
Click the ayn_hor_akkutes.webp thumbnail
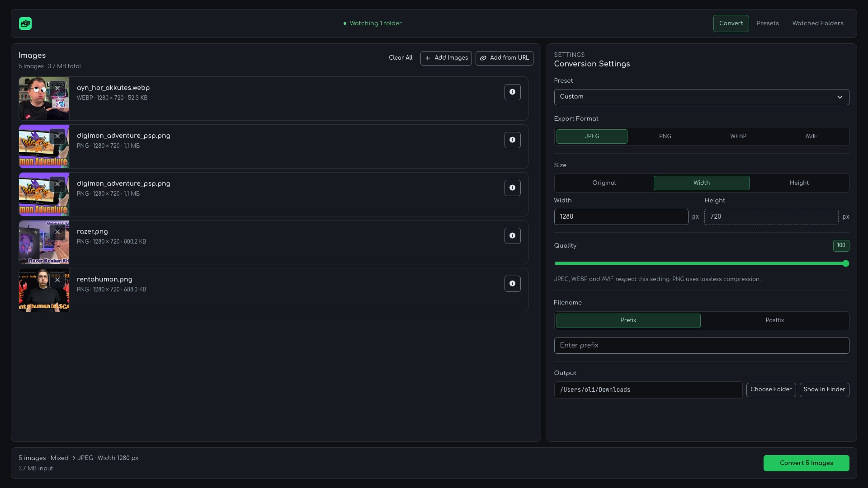(x=44, y=99)
